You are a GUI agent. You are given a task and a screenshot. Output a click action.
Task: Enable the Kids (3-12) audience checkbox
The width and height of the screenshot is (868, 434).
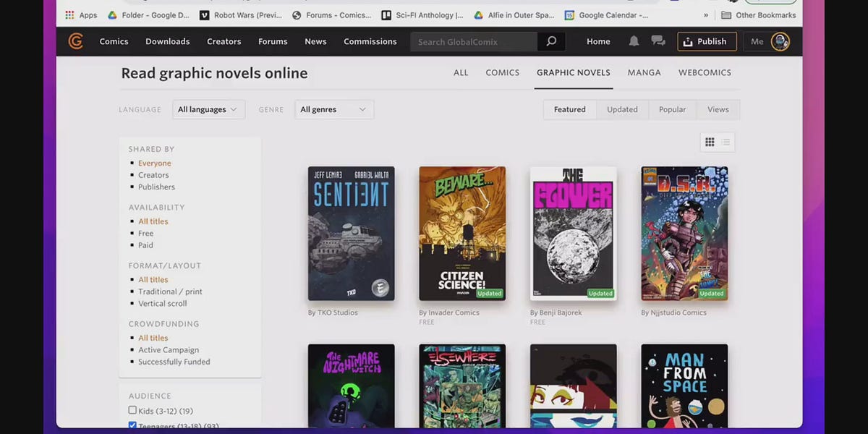tap(132, 409)
